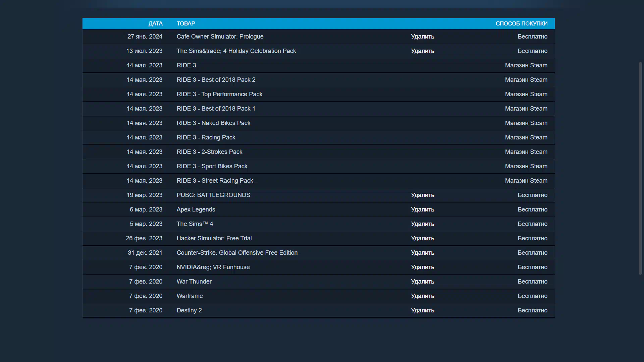Click the date 6 мар. 2023

tap(146, 209)
